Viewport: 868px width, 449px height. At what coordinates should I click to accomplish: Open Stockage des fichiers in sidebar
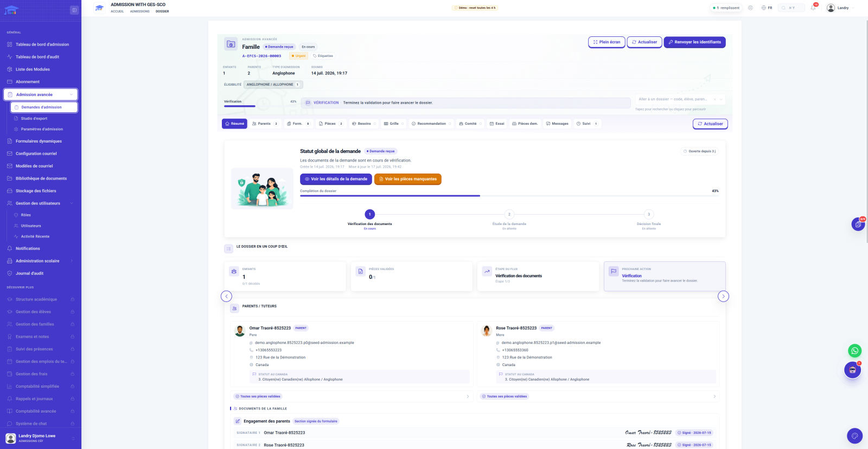(x=41, y=191)
